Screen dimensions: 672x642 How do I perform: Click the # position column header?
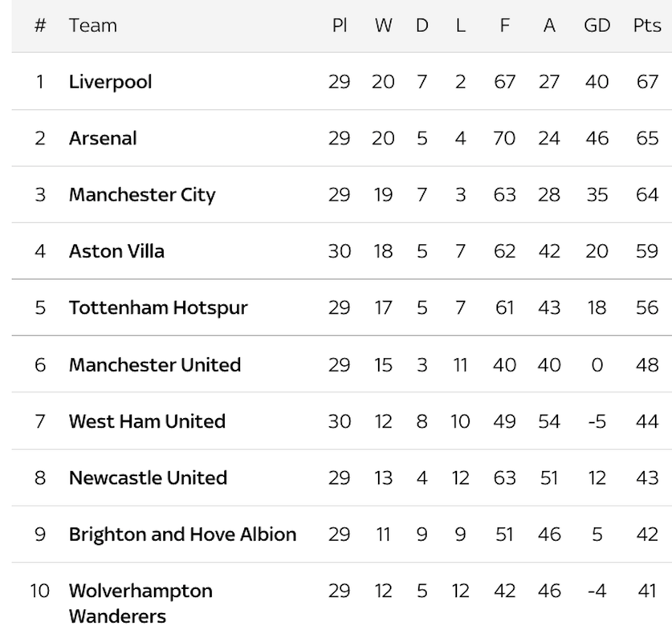40,25
